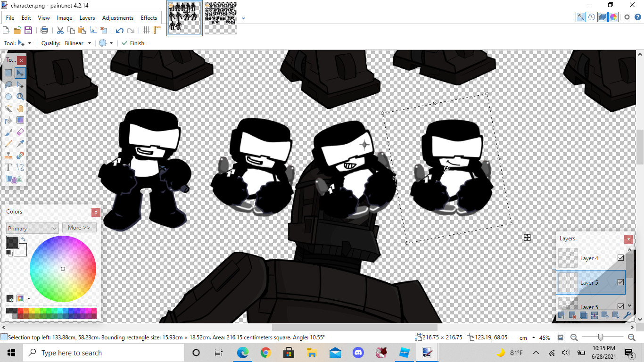The image size is (644, 362).
Task: Pick the Eraser tool
Action: [20, 132]
